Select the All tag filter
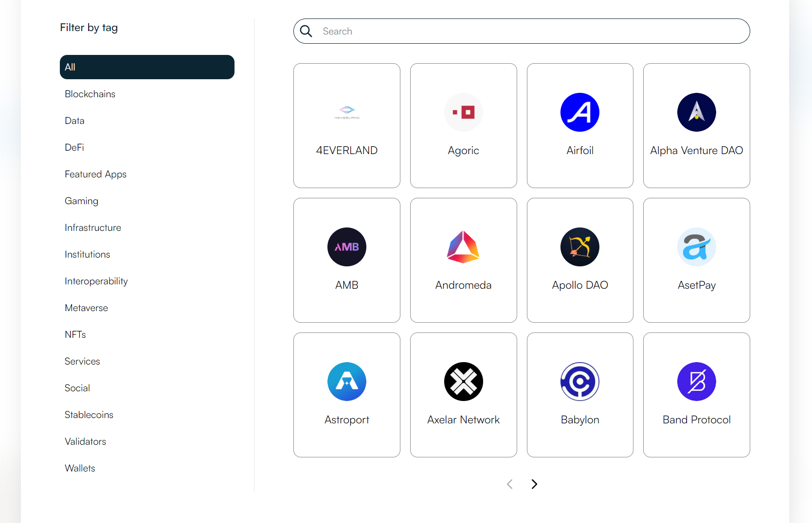Screen dimensions: 812x523 click(147, 67)
